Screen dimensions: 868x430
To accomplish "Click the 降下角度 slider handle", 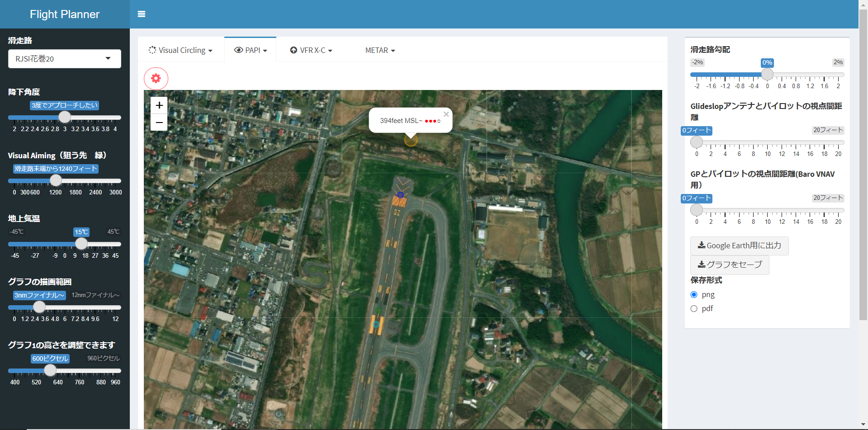I will 65,117.
